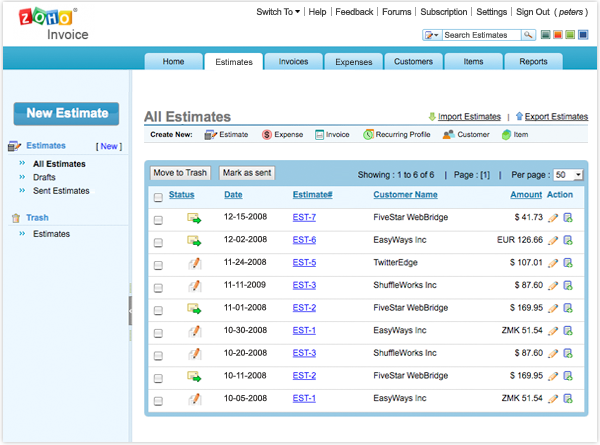Image resolution: width=600 pixels, height=445 pixels.
Task: Click the Trash bin icon in sidebar
Action: pos(16,218)
